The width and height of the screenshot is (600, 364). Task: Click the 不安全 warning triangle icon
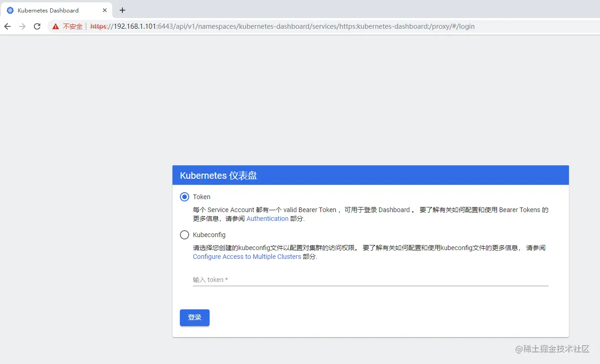56,26
